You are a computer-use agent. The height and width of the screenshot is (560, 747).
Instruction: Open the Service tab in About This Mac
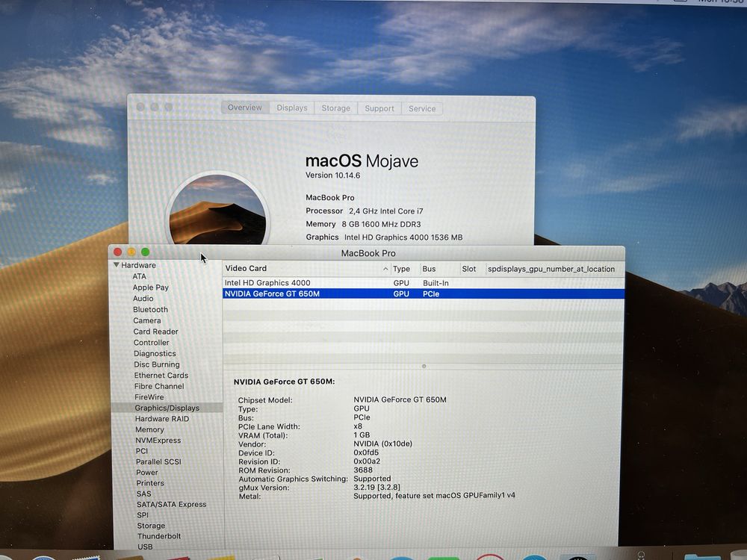coord(422,108)
